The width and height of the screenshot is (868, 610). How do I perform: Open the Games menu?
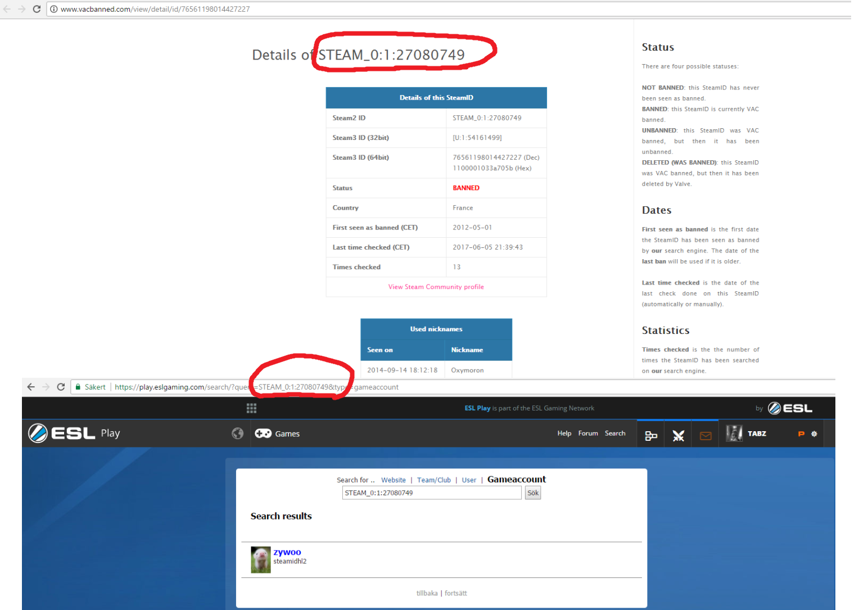pyautogui.click(x=277, y=433)
